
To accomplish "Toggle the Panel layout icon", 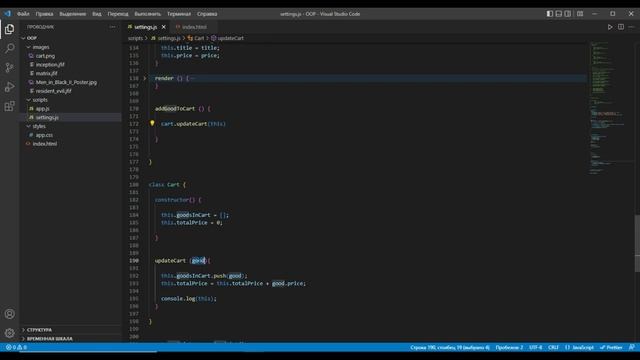I will [559, 14].
